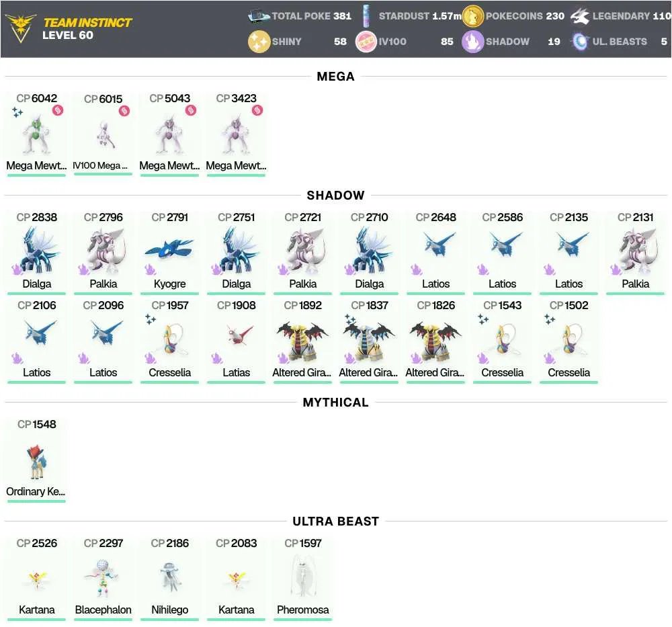Select the CP 1892 Altered Giratina sprite
The height and width of the screenshot is (627, 672).
302,341
